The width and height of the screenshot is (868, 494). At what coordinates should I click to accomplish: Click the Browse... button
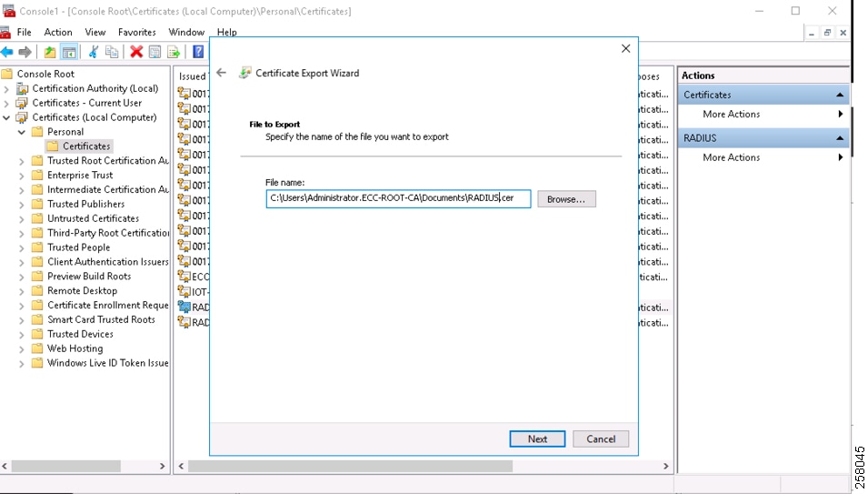(566, 199)
